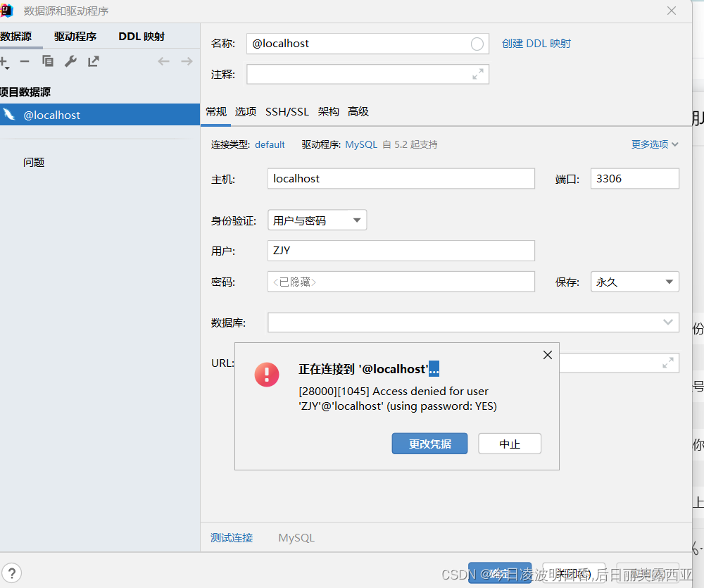The width and height of the screenshot is (704, 588).
Task: Click the remove data source minus icon
Action: tap(25, 61)
